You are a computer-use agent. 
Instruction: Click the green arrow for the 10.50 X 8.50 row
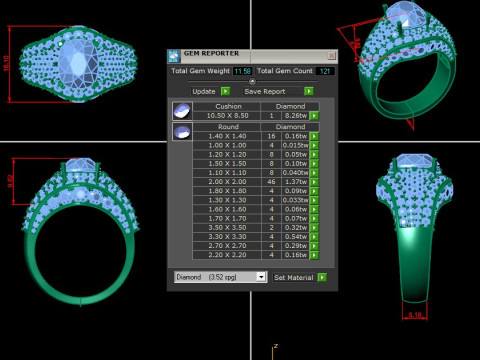tap(314, 116)
